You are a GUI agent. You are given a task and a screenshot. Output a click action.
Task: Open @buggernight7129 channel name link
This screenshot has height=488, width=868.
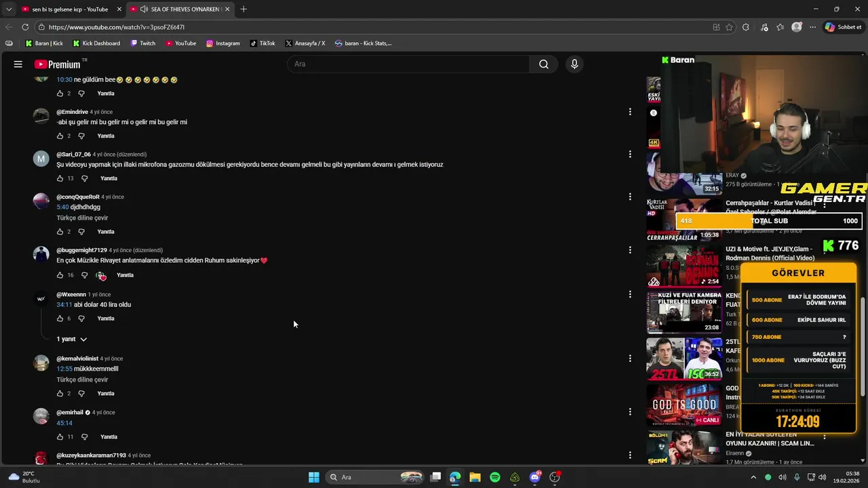(x=81, y=250)
